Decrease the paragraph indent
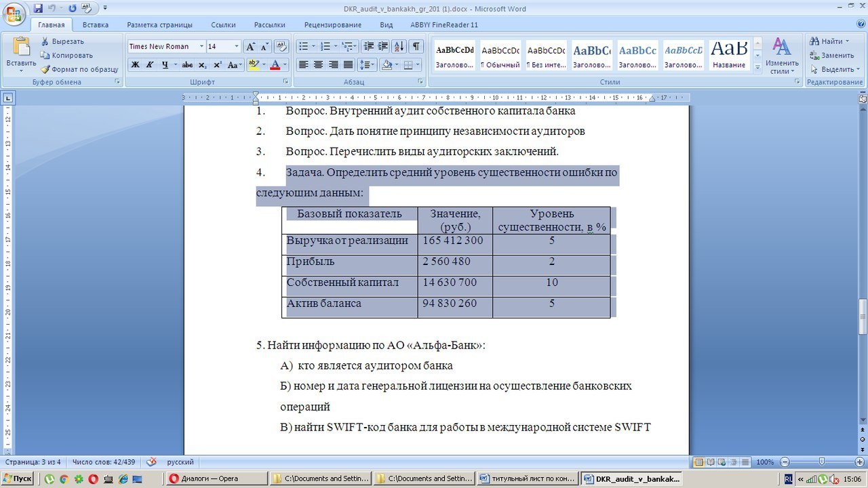Screen dimensions: 868x488 [369, 47]
